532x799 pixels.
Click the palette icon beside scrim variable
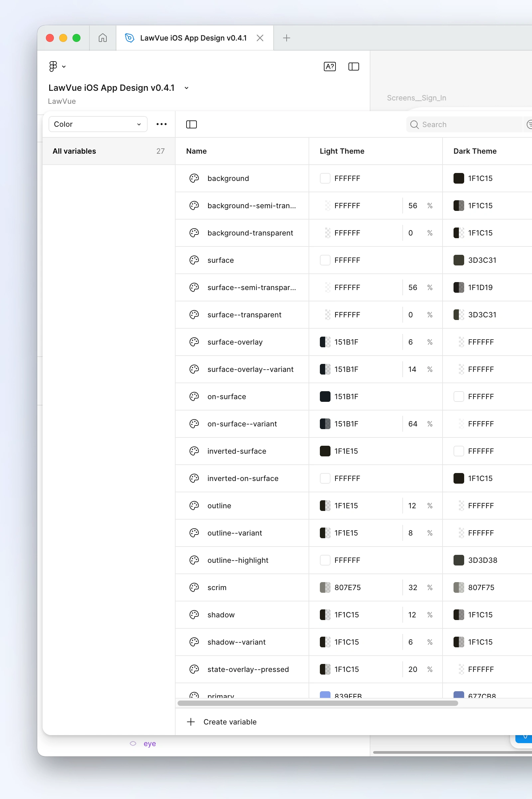[194, 587]
